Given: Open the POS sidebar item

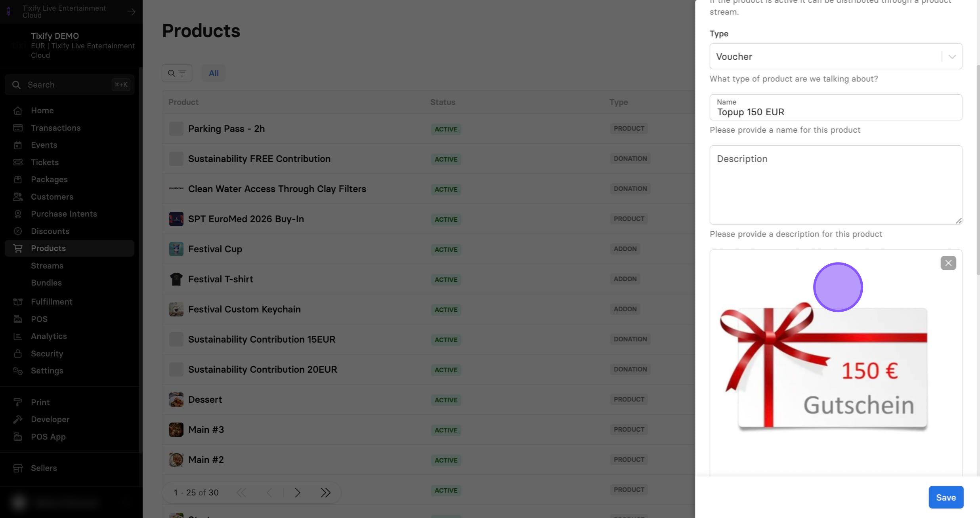Looking at the screenshot, I should tap(69, 319).
